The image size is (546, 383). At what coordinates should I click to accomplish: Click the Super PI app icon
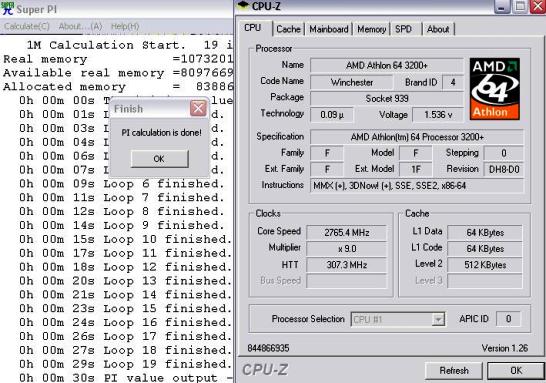tap(7, 8)
